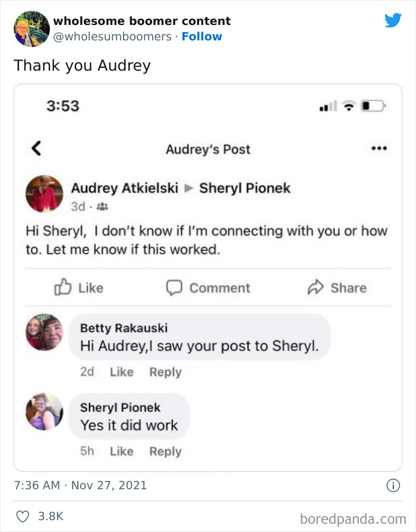The width and height of the screenshot is (416, 532).
Task: Click the thumbs-up Like icon on the post
Action: (62, 288)
